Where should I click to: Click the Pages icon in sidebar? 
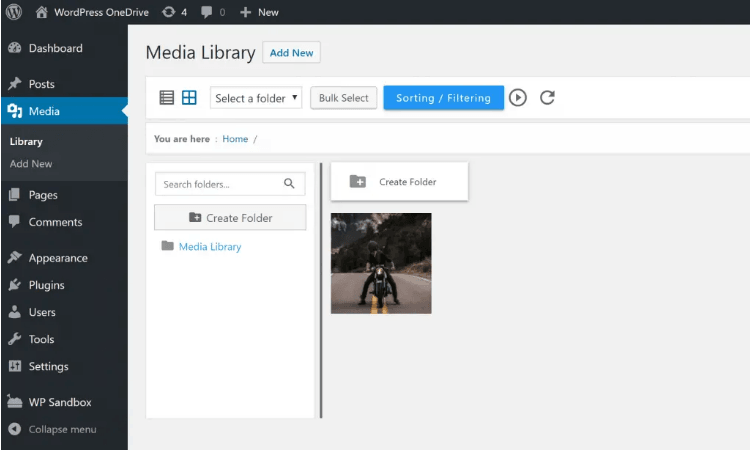[x=15, y=195]
